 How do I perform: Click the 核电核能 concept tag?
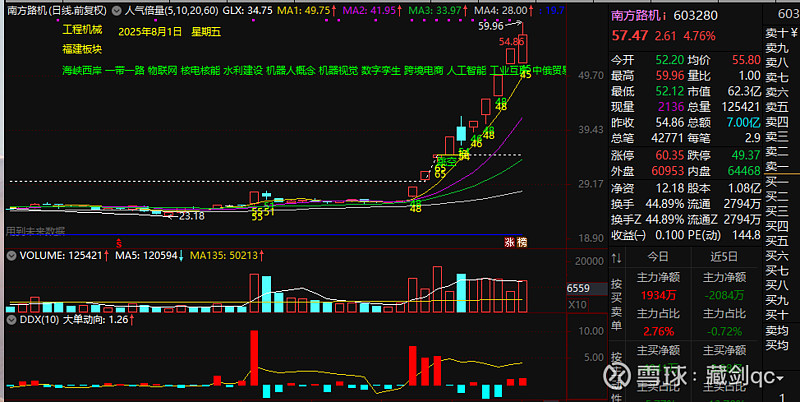[201, 70]
